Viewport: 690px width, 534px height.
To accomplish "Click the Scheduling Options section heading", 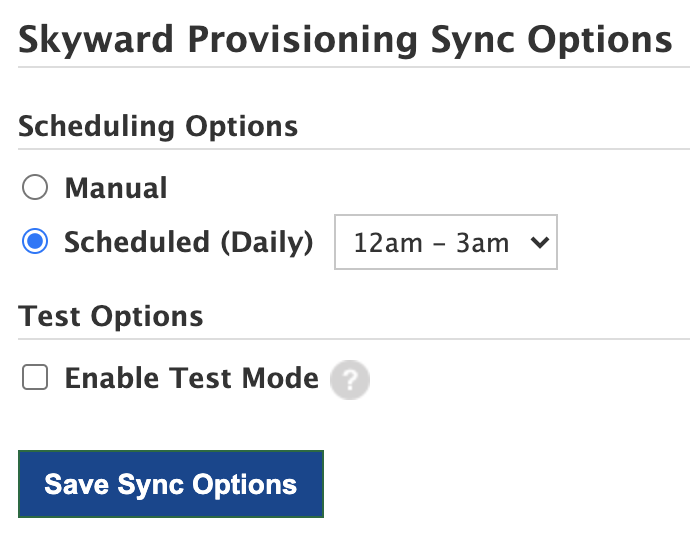I will 158,127.
